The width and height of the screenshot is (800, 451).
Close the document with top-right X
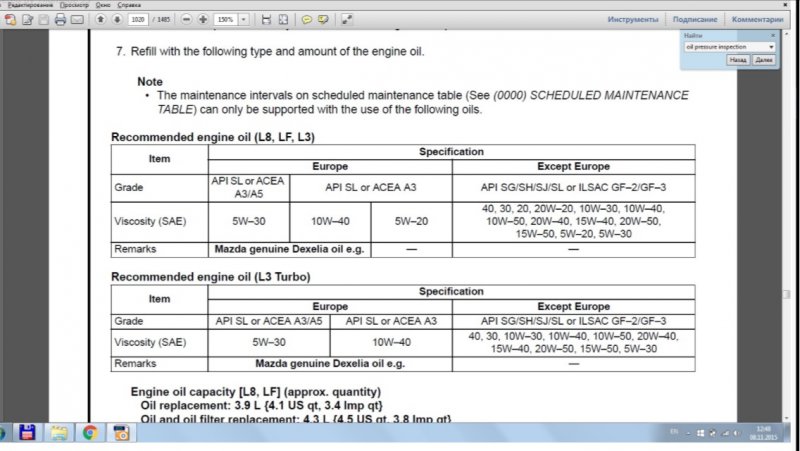pyautogui.click(x=786, y=5)
